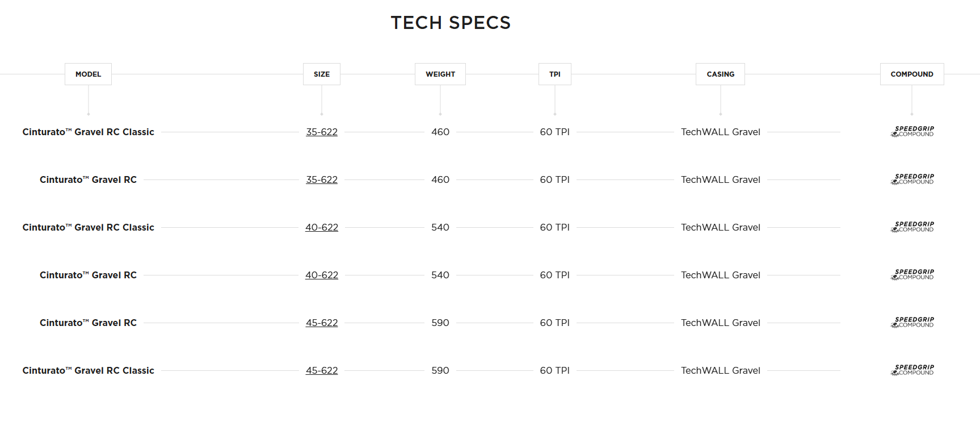Viewport: 980px width, 422px height.
Task: Click SpeedGrip compound logo for RC Classic 35-622
Action: [x=912, y=132]
